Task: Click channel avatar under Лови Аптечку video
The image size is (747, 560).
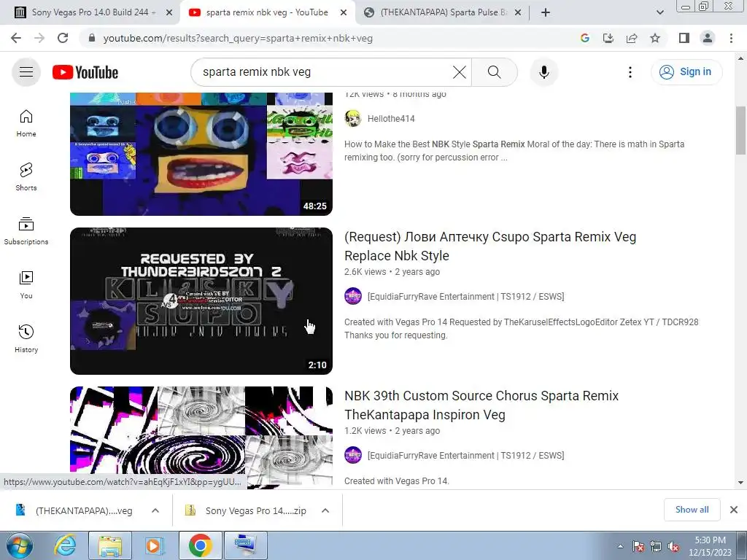Action: [353, 296]
